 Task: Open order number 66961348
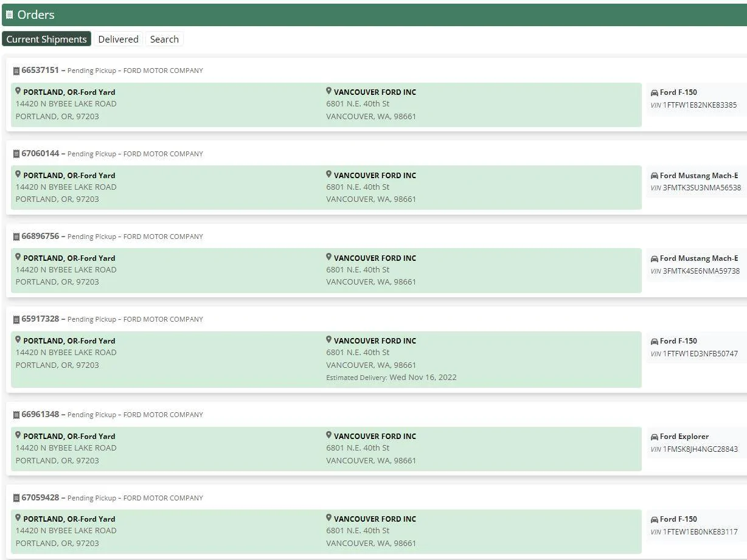40,414
